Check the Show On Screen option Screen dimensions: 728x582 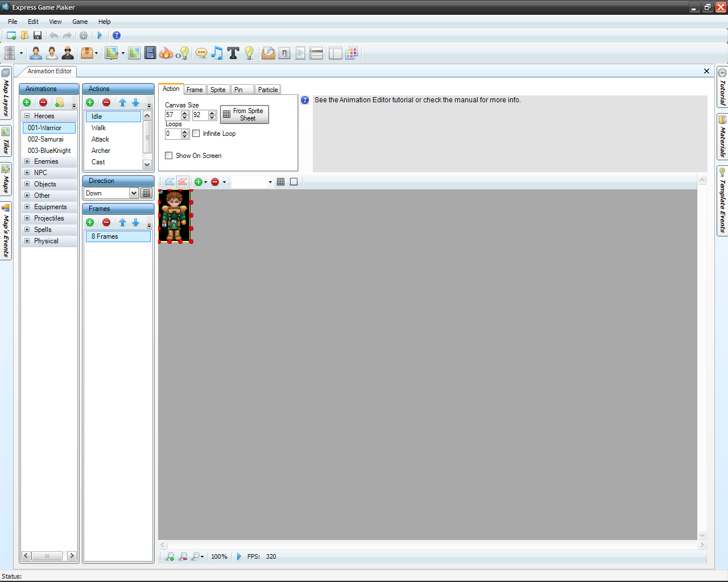[169, 156]
